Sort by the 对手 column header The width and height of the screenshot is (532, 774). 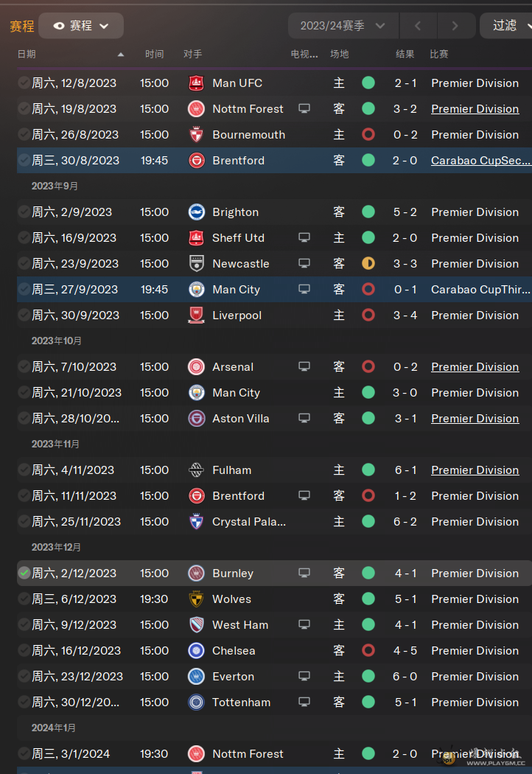click(192, 55)
